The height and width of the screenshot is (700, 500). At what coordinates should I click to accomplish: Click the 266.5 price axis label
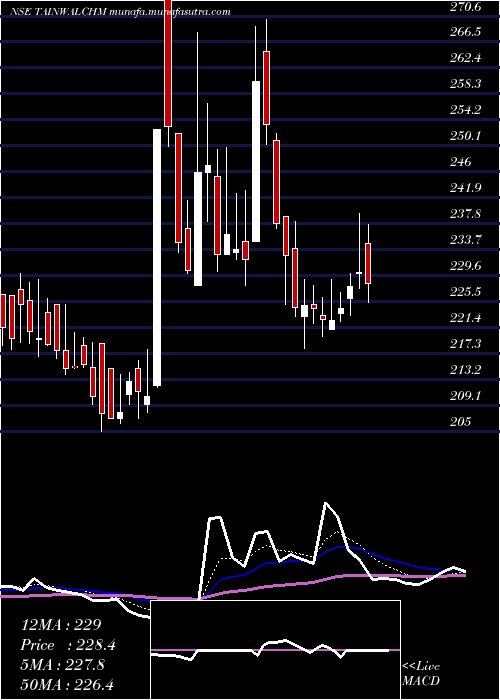[x=465, y=32]
